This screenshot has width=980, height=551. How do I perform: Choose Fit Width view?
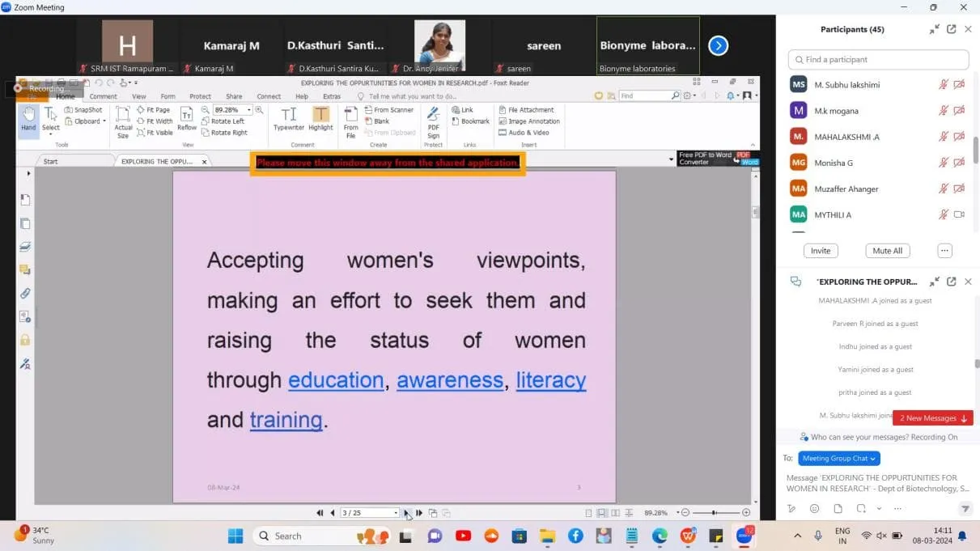155,121
